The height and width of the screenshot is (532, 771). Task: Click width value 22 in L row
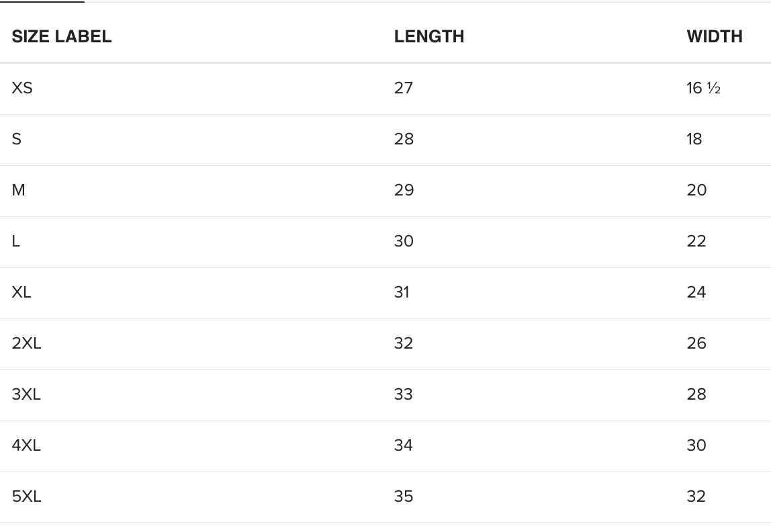(x=696, y=241)
